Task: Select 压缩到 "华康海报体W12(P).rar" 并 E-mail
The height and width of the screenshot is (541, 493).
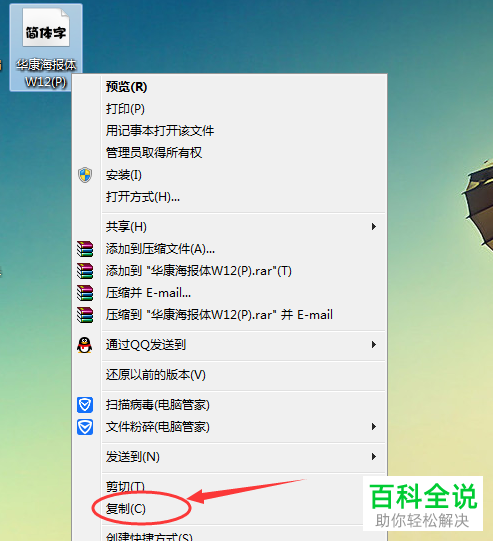Action: [x=219, y=315]
